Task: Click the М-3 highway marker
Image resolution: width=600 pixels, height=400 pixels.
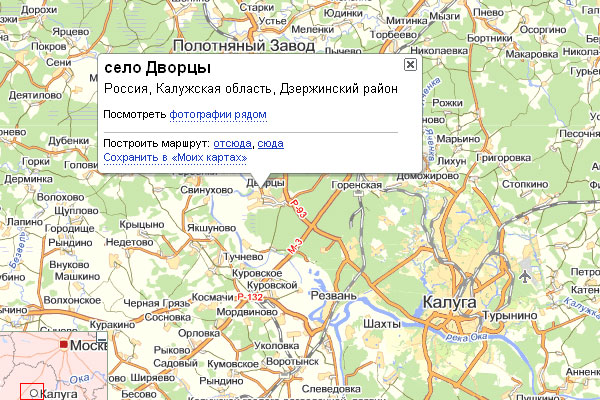Action: point(295,246)
